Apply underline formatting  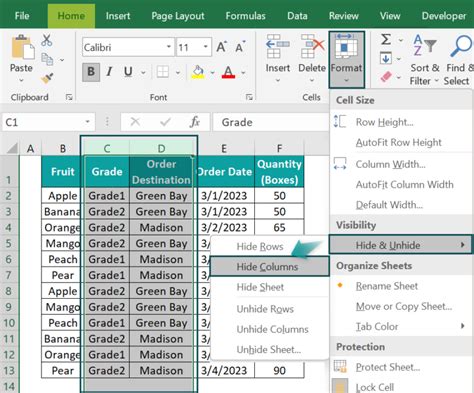[128, 72]
